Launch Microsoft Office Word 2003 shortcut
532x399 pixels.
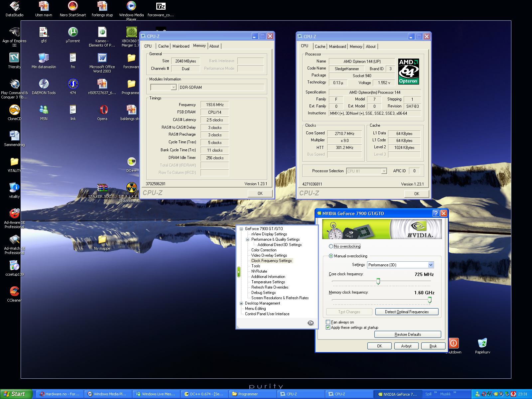click(x=102, y=63)
